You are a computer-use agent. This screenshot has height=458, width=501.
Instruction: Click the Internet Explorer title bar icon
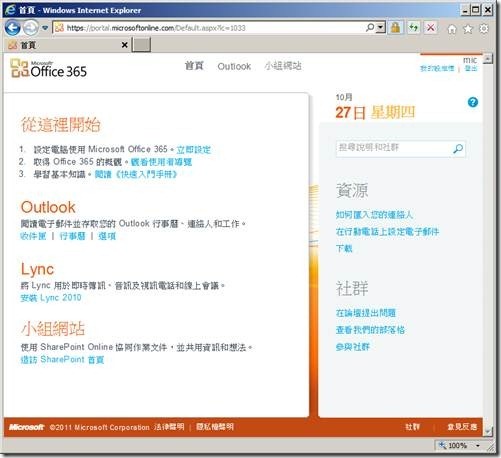[x=10, y=9]
